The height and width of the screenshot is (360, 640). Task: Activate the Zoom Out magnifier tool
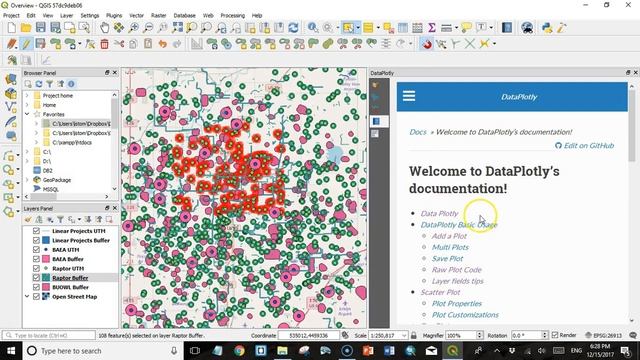148,28
